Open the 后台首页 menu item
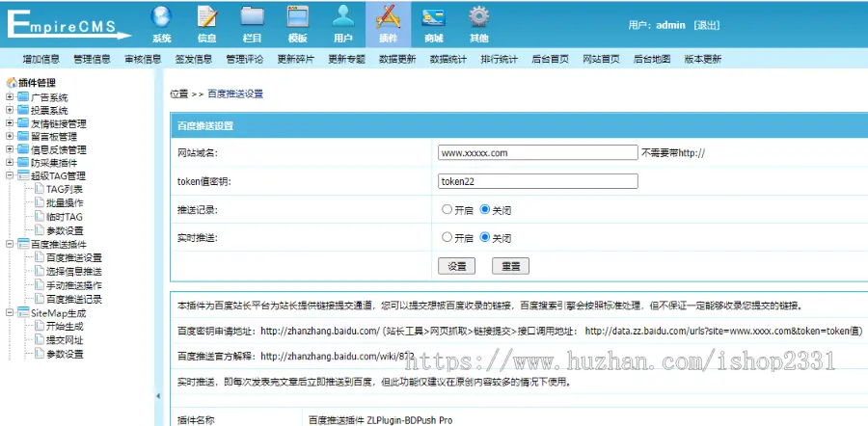The width and height of the screenshot is (868, 426). pyautogui.click(x=551, y=59)
